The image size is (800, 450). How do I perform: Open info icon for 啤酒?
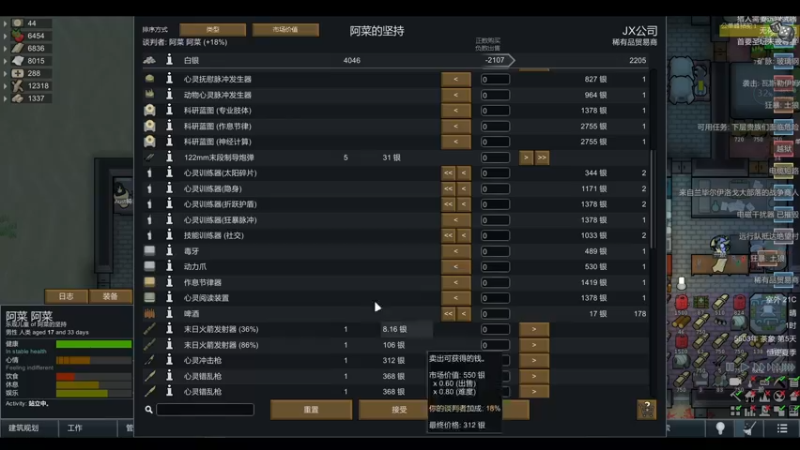(169, 313)
